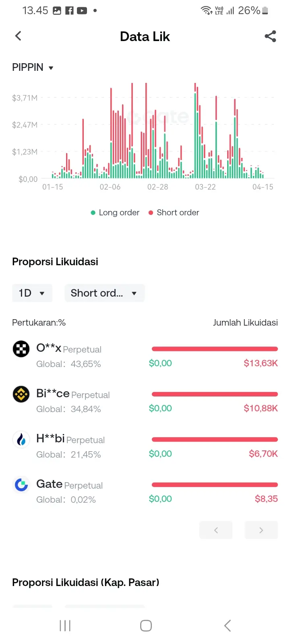Open Android recent apps button
290x644 pixels.
tap(65, 625)
